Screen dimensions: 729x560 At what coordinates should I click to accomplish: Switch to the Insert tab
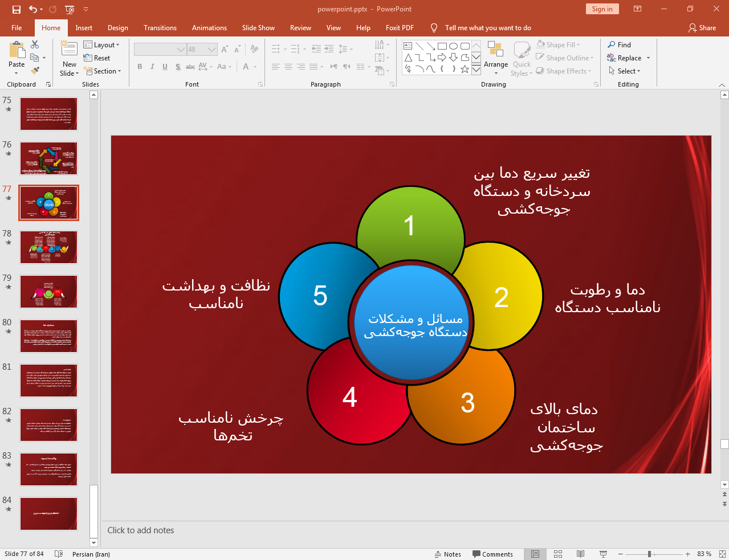click(x=84, y=27)
